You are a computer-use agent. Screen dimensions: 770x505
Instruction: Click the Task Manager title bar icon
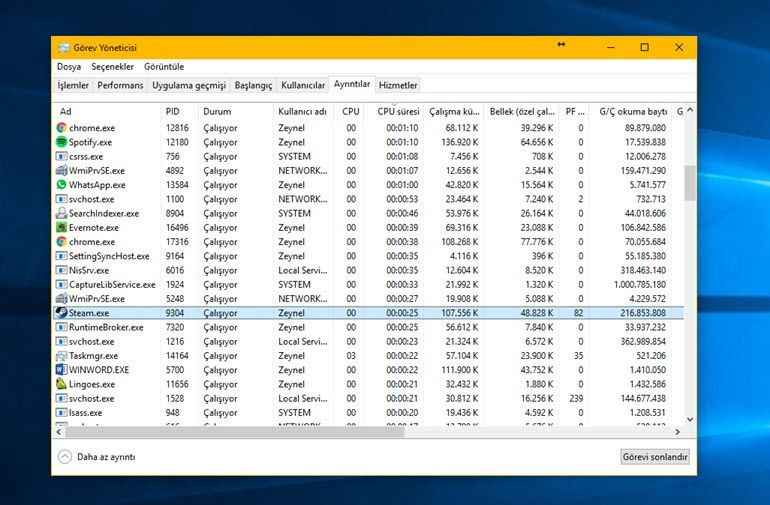tap(64, 47)
